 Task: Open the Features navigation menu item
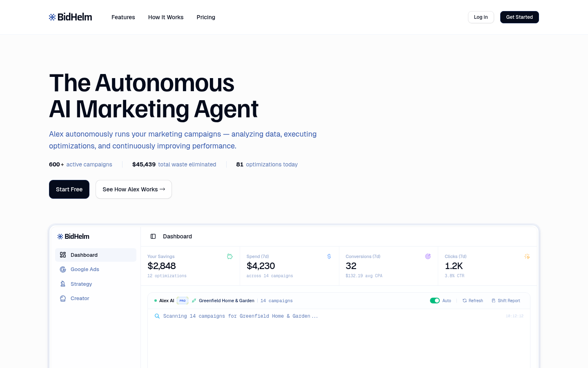[x=123, y=17]
